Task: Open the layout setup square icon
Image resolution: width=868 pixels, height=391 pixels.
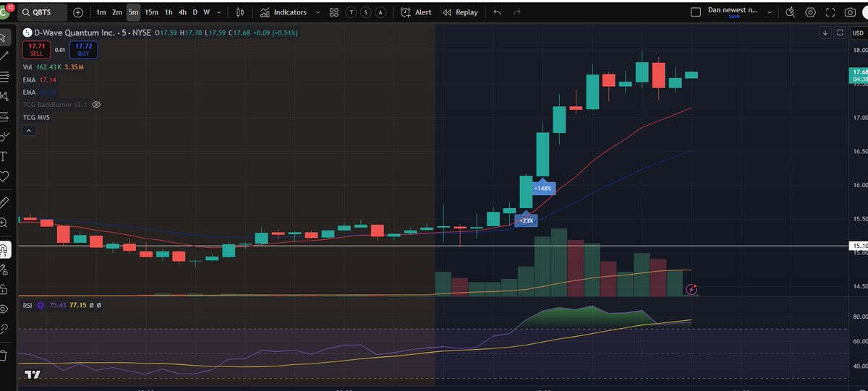Action: coord(696,12)
